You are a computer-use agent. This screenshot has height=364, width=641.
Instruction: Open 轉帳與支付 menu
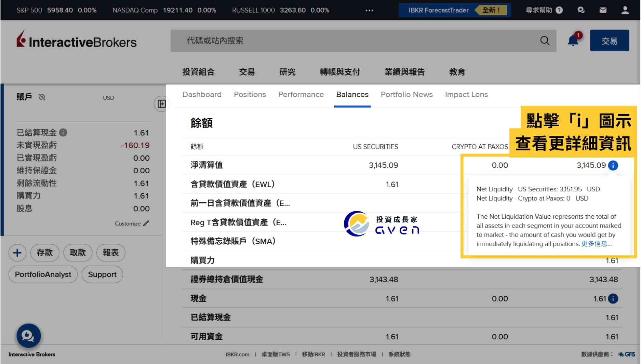340,72
